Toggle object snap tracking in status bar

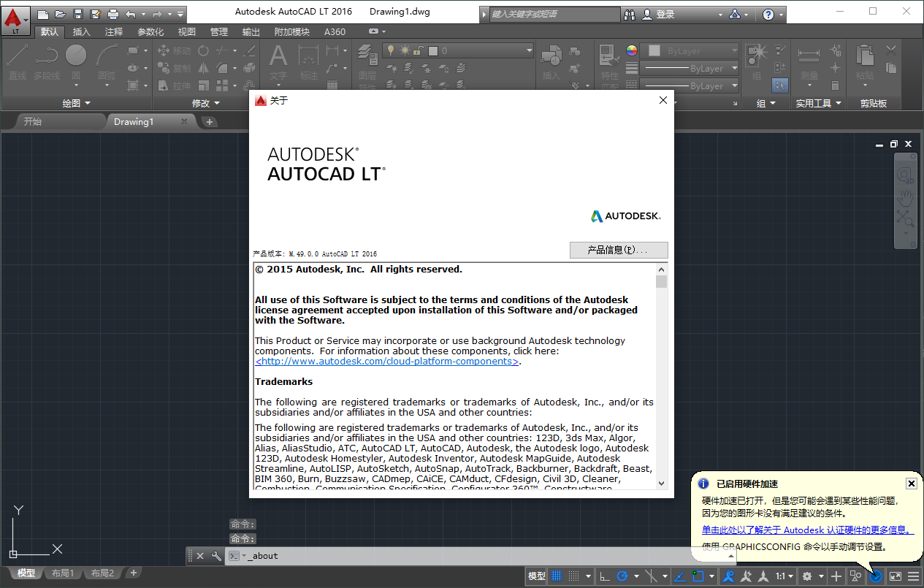(x=679, y=576)
